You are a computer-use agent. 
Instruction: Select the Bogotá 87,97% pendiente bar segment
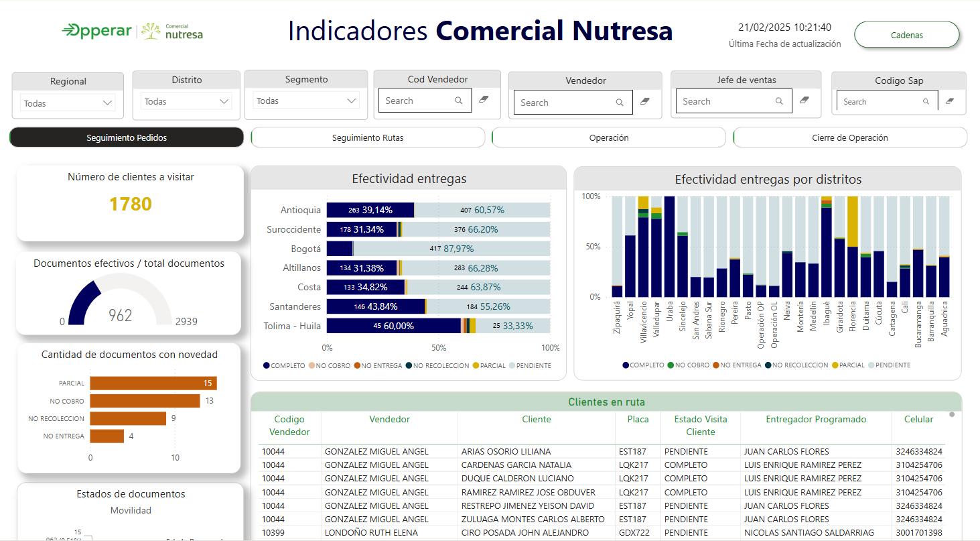click(x=451, y=249)
